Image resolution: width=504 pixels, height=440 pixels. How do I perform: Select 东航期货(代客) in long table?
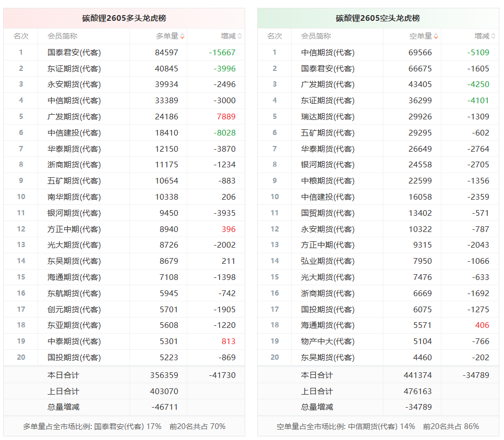pyautogui.click(x=74, y=293)
